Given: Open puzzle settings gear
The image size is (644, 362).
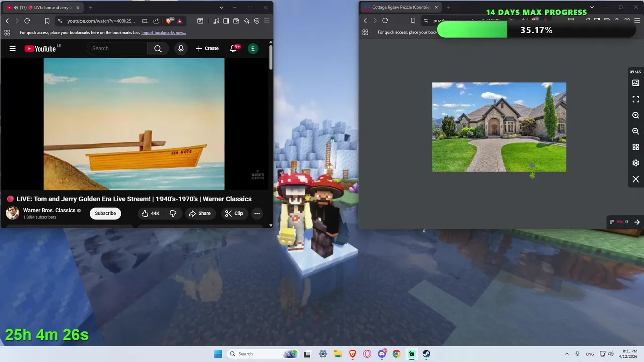Looking at the screenshot, I should point(636,163).
